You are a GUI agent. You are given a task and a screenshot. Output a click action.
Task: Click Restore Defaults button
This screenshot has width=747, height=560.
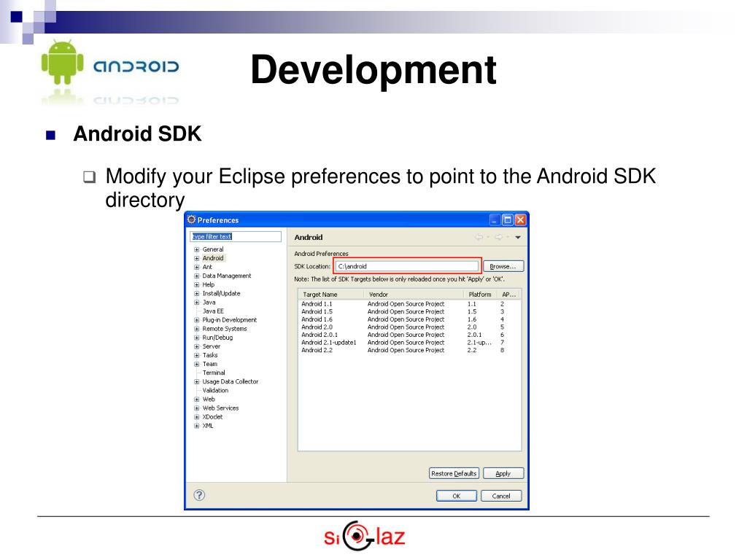tap(454, 473)
